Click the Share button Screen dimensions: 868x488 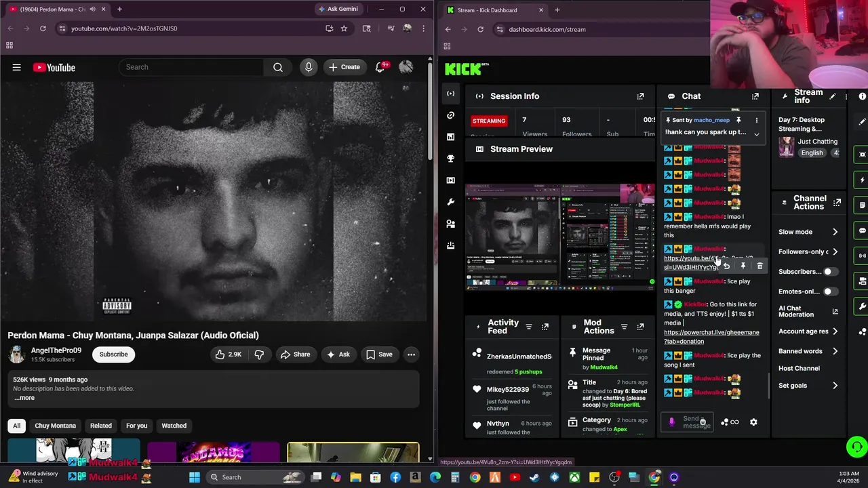click(x=295, y=354)
